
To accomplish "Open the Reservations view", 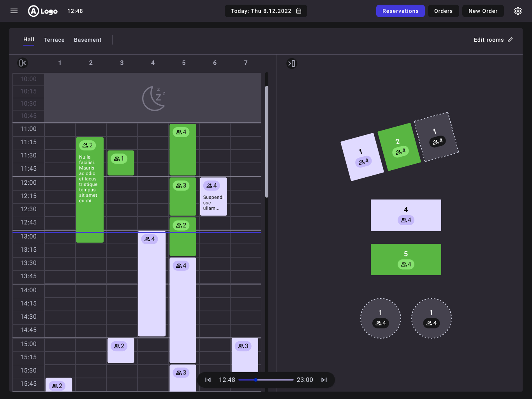I will click(x=400, y=11).
